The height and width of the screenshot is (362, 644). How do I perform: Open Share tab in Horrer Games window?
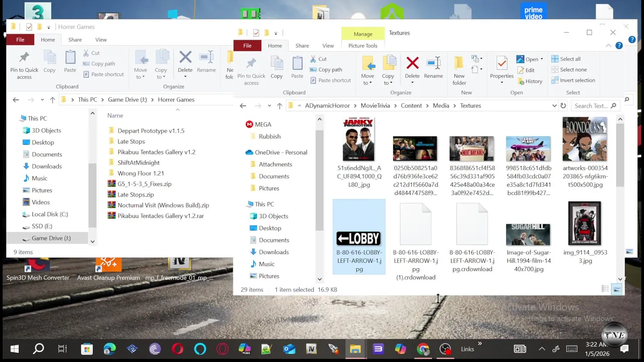pyautogui.click(x=75, y=40)
